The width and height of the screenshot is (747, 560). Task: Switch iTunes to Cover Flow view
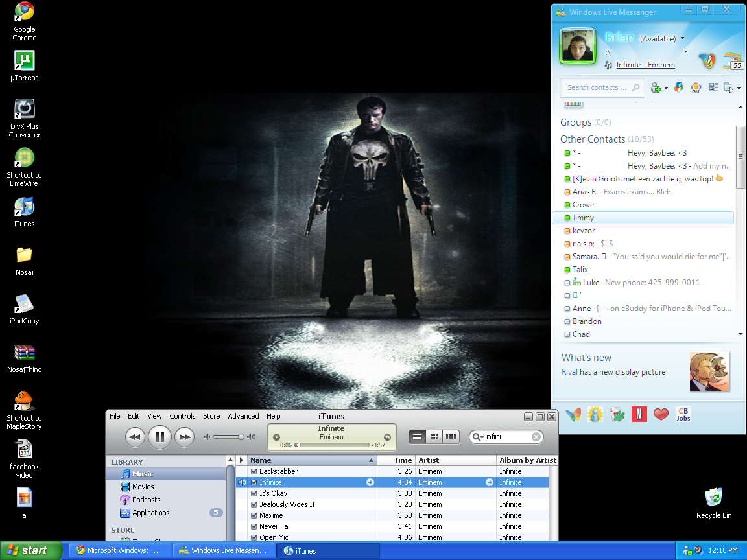[x=451, y=437]
